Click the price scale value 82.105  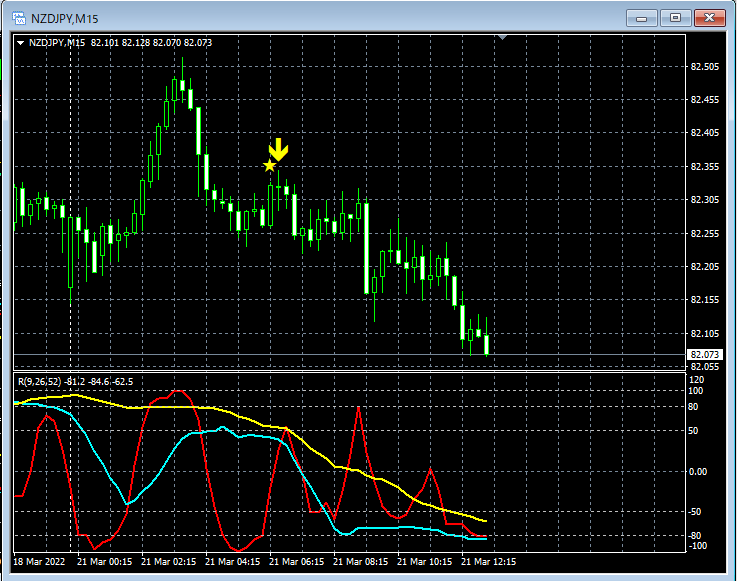705,333
